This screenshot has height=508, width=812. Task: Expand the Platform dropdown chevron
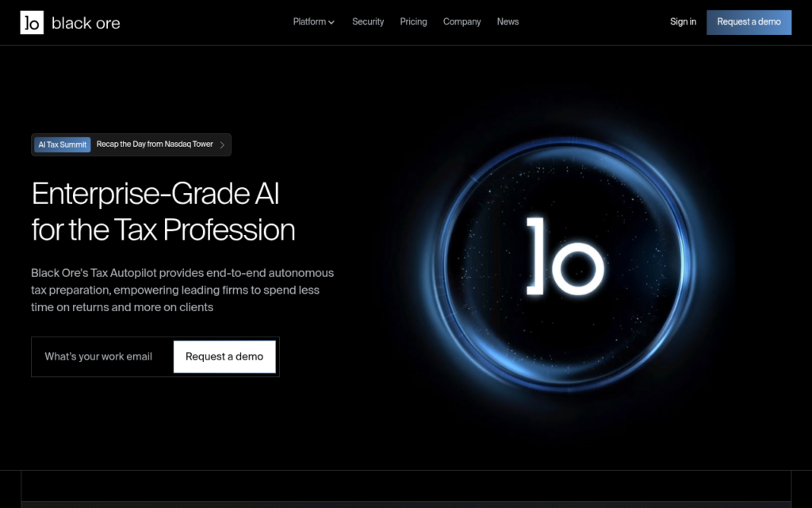click(x=331, y=22)
